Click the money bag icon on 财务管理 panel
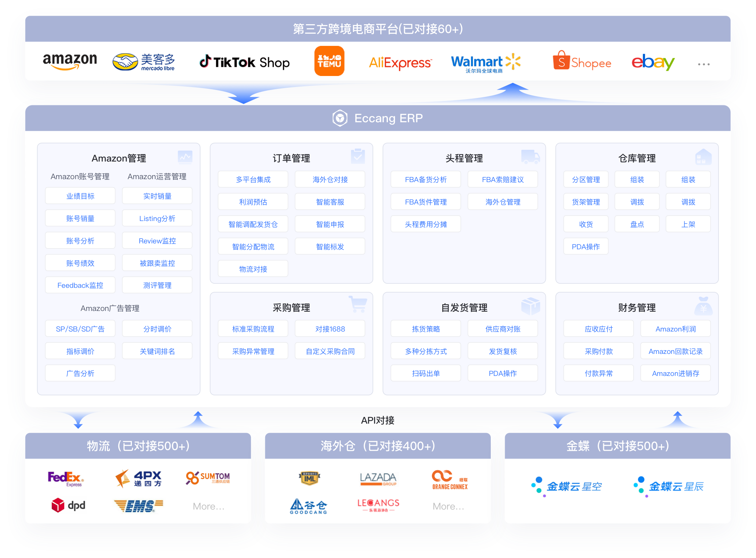 pos(703,306)
